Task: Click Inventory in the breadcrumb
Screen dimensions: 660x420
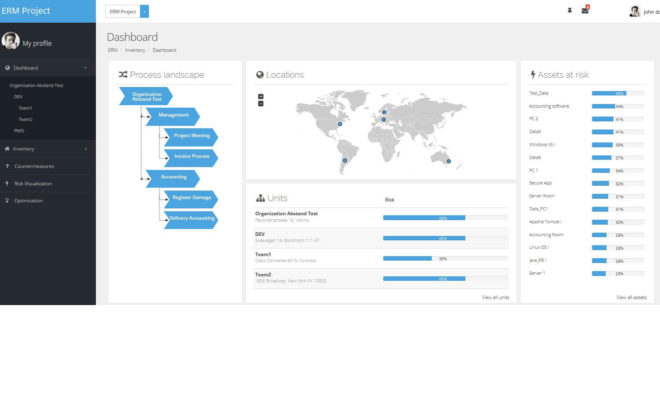Action: pyautogui.click(x=135, y=50)
